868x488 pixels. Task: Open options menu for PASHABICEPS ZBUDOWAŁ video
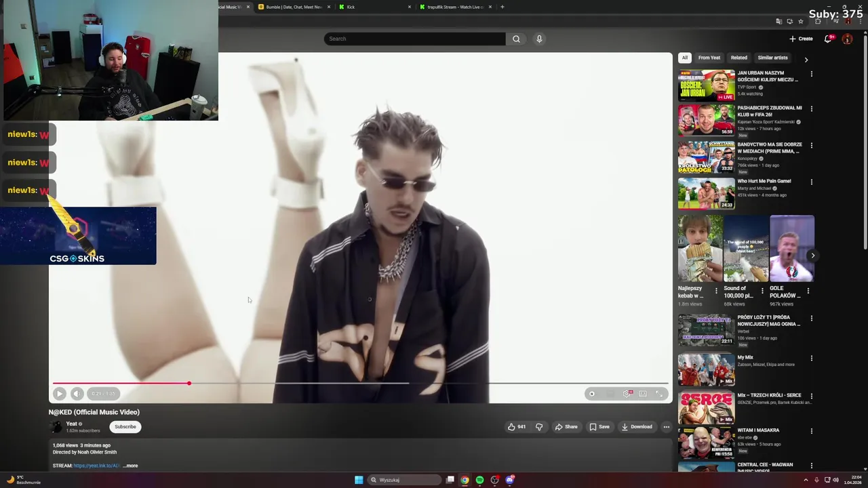click(x=811, y=108)
